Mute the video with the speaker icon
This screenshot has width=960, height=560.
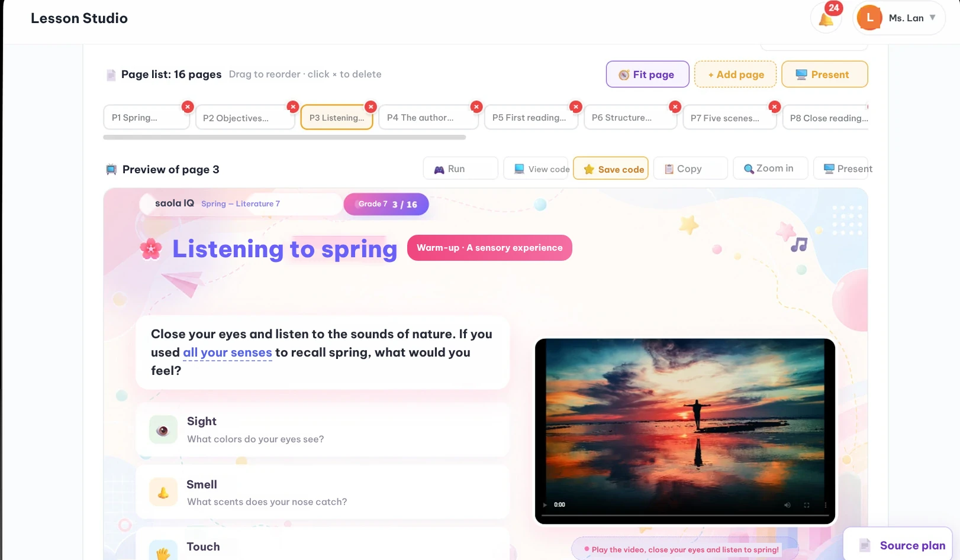tap(787, 505)
